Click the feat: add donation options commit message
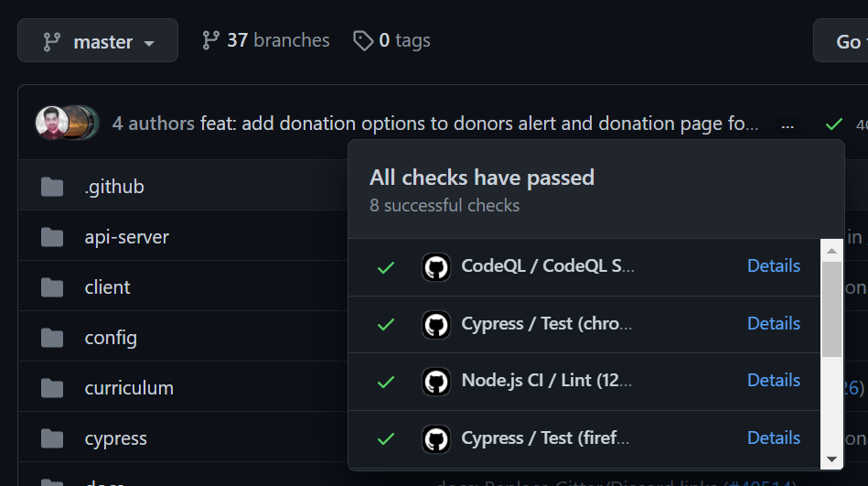Screen dimensions: 868x486 click(479, 124)
